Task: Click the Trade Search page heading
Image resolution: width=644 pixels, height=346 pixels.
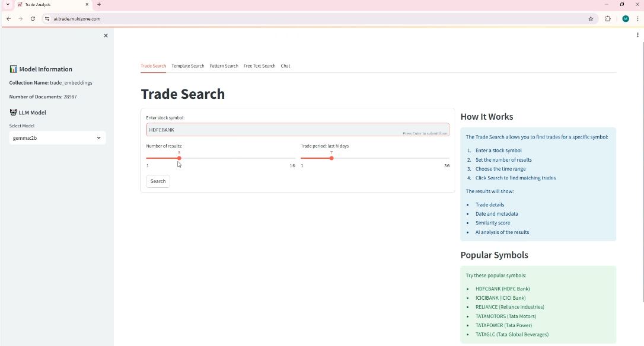Action: click(x=183, y=94)
